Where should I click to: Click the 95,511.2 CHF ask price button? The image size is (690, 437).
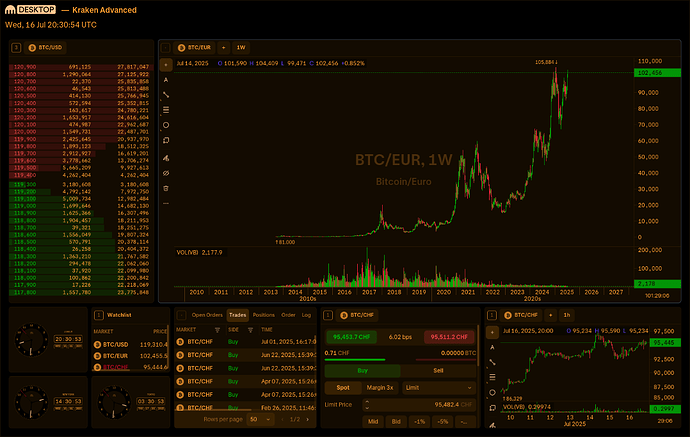click(x=449, y=337)
